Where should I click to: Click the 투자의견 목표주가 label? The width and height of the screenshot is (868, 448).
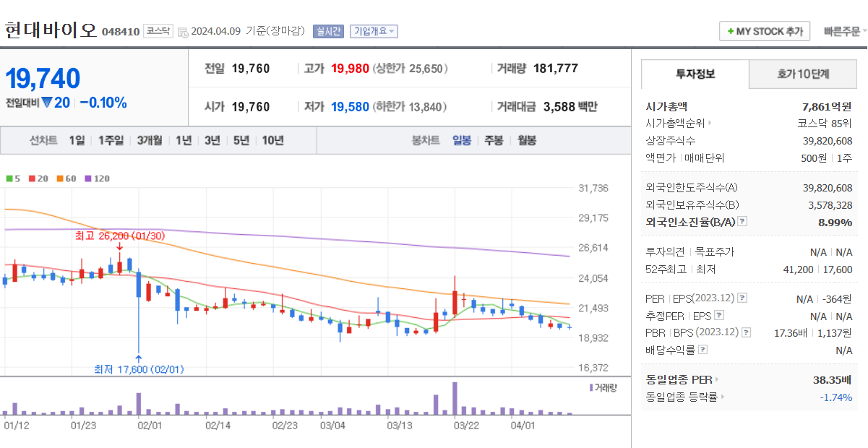tap(689, 252)
